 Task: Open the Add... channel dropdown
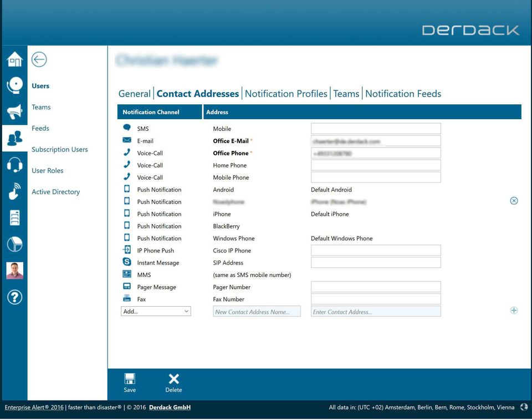[x=156, y=311]
